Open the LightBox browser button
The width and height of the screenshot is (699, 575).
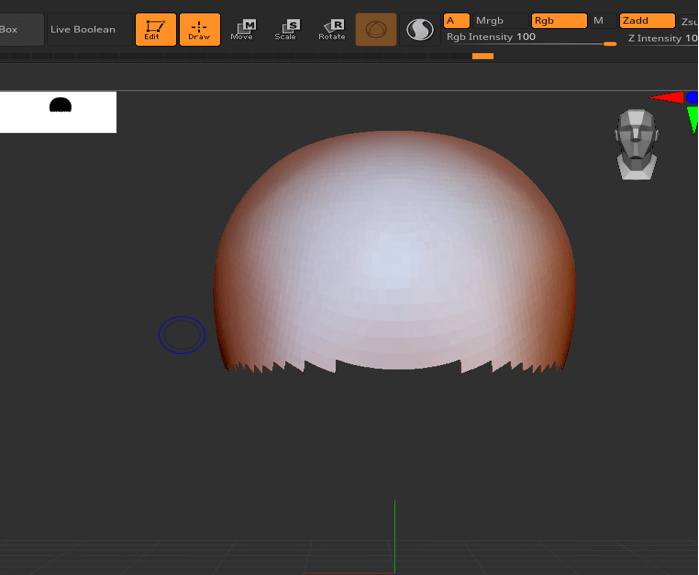[x=20, y=29]
